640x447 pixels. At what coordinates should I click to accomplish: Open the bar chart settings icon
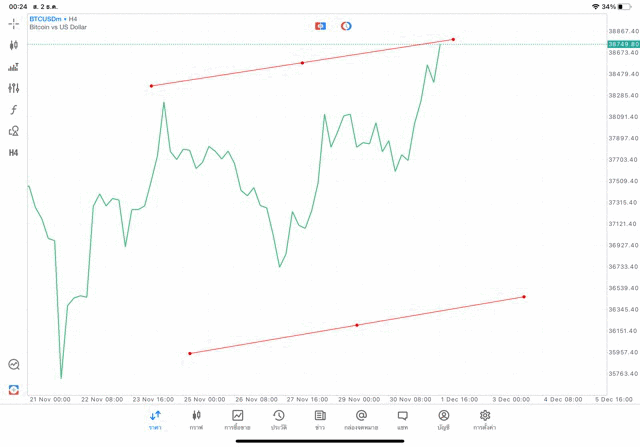14,67
